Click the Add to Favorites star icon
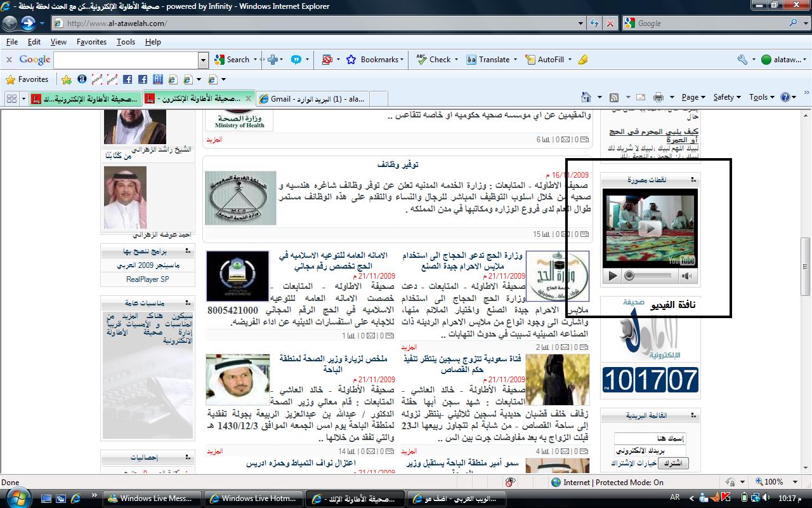 tap(67, 79)
